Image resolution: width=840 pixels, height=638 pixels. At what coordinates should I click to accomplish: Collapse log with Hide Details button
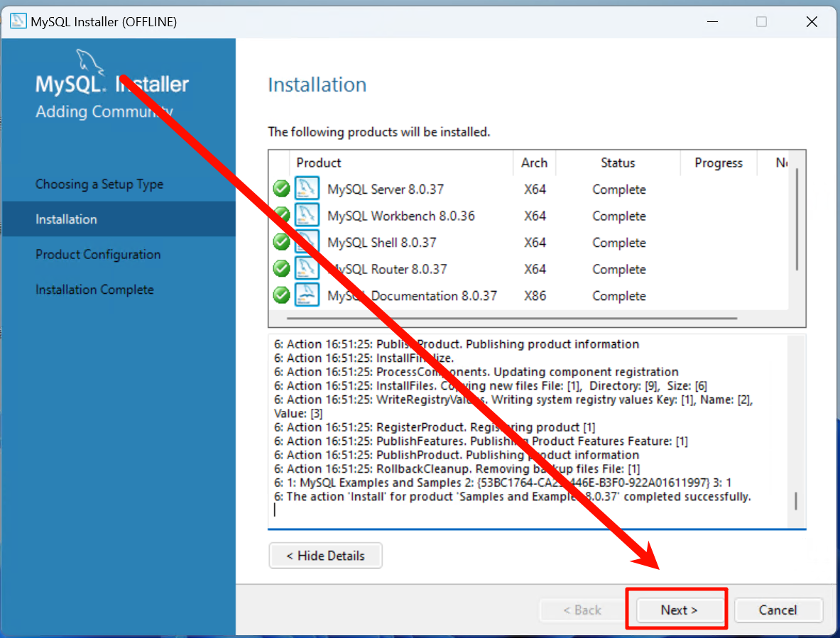326,556
